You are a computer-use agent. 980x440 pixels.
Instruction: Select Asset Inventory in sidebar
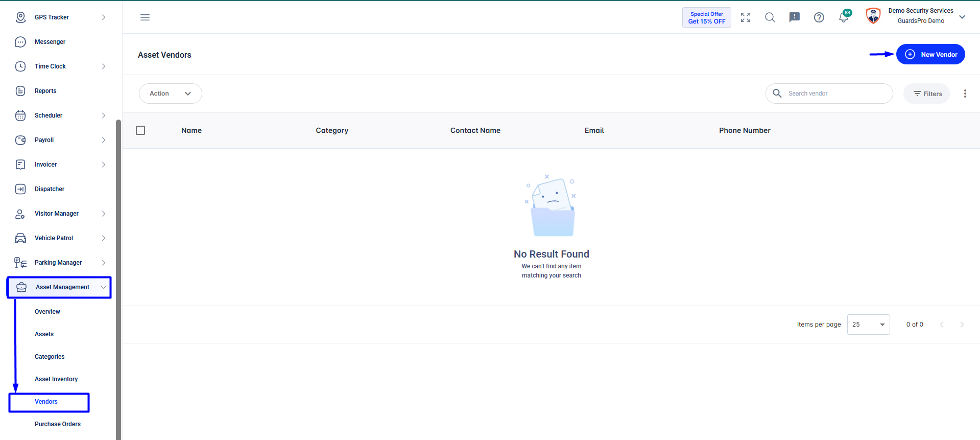pyautogui.click(x=56, y=379)
